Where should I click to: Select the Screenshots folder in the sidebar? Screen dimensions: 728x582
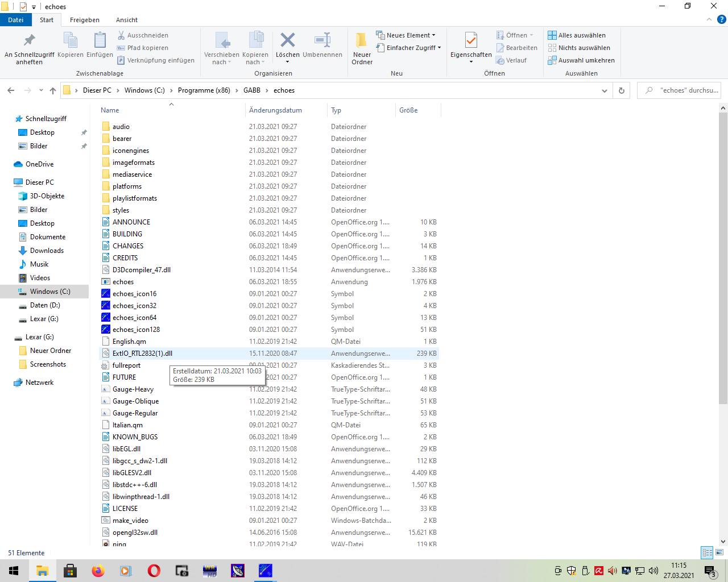click(48, 364)
